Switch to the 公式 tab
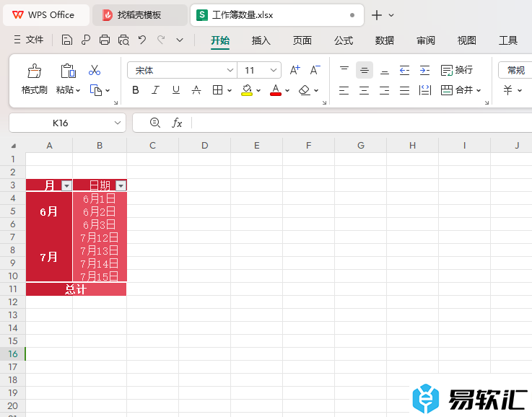The image size is (532, 417). 344,40
